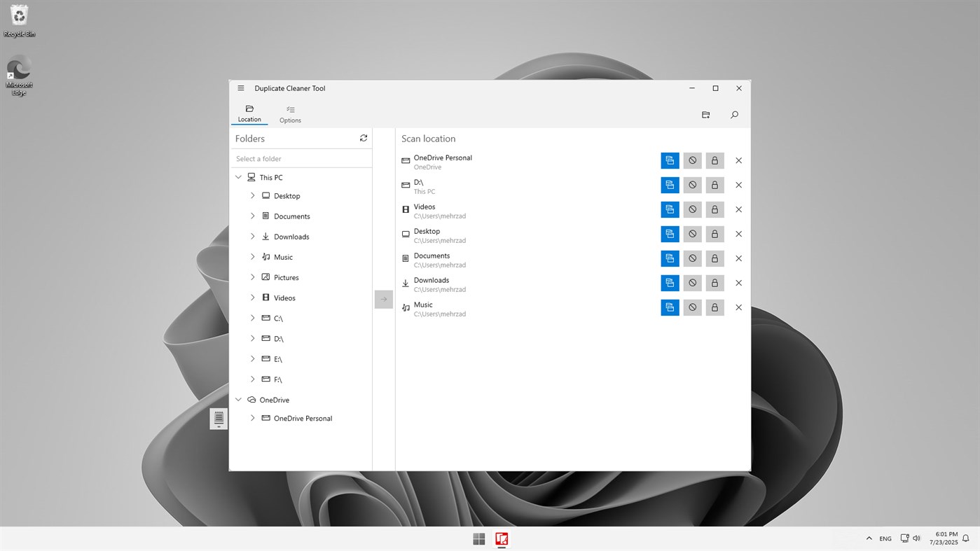Switch to the Options tab

point(289,113)
